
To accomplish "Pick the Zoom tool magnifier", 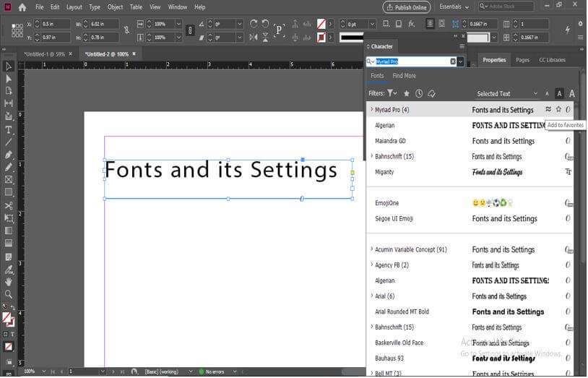I will click(9, 294).
